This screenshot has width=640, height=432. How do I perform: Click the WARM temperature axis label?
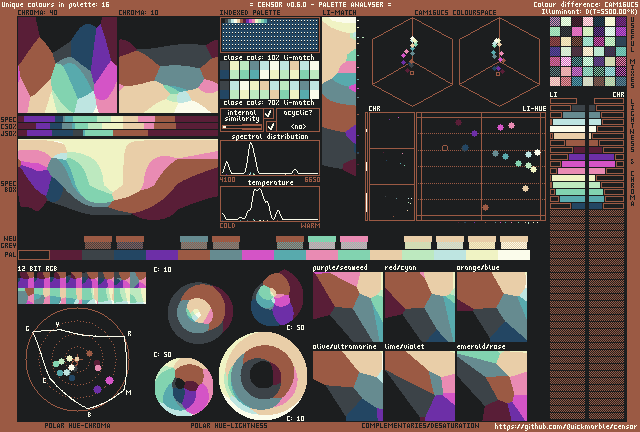[310, 225]
